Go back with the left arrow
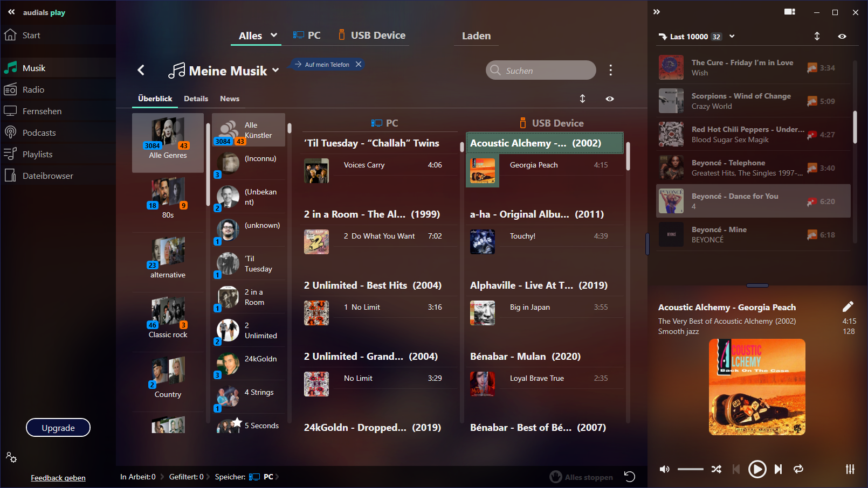Viewport: 868px width, 488px height. [141, 70]
